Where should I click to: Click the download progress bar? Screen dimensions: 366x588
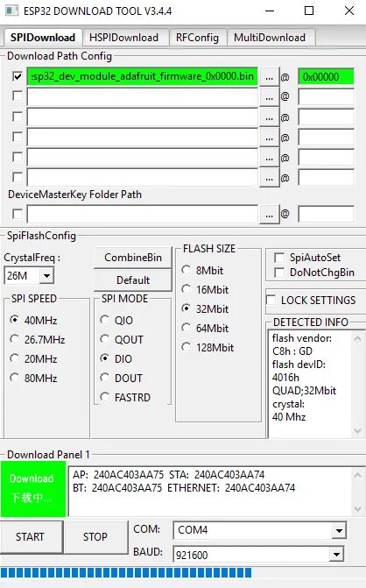point(183,572)
